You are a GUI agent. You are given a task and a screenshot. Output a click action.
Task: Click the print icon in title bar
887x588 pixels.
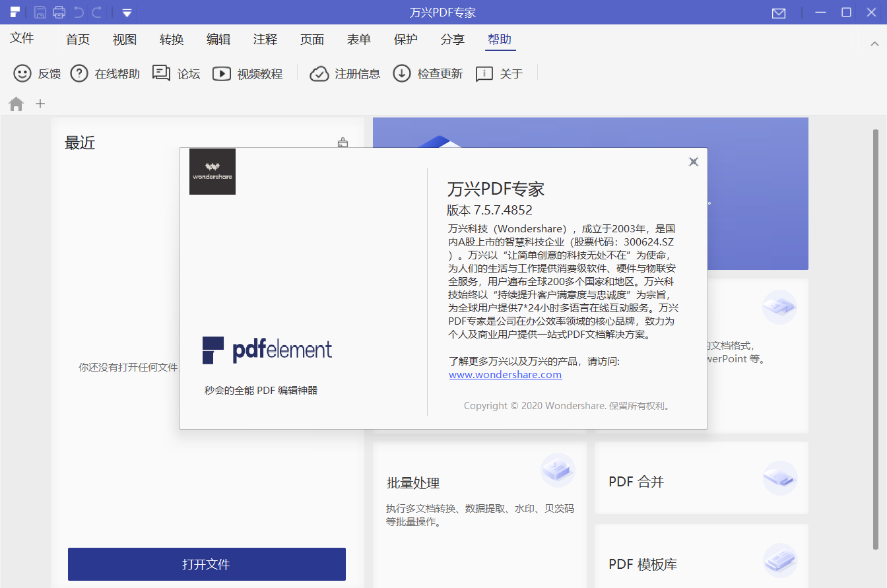pyautogui.click(x=59, y=12)
